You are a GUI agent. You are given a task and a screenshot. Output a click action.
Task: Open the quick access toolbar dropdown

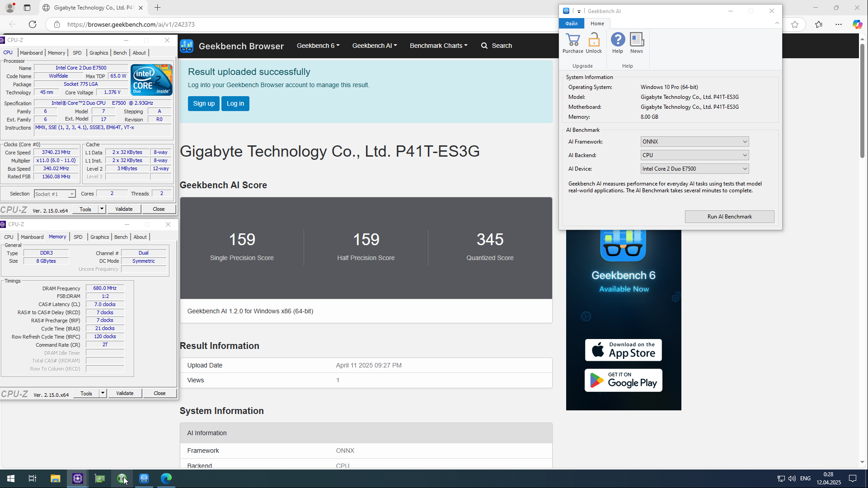click(579, 11)
